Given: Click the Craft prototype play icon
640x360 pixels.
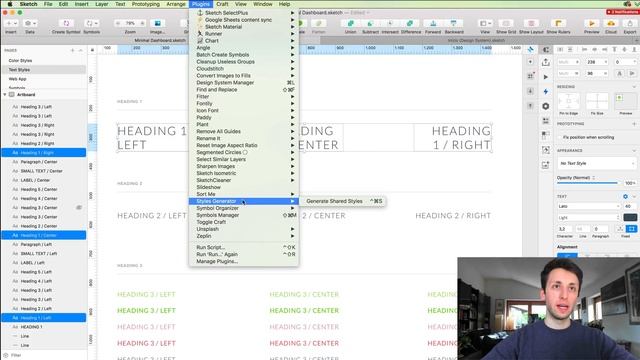Looking at the screenshot, I should tap(546, 77).
